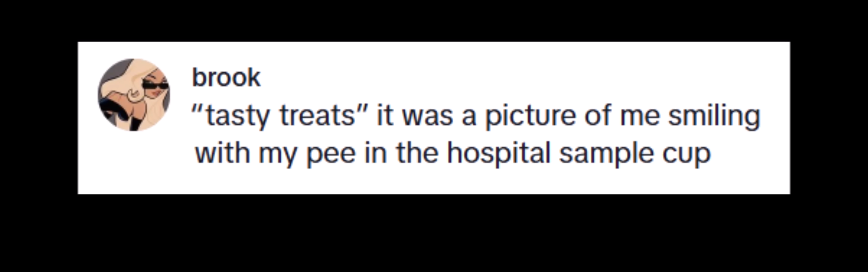This screenshot has height=272, width=868.
Task: Open the brook username link
Action: (226, 77)
